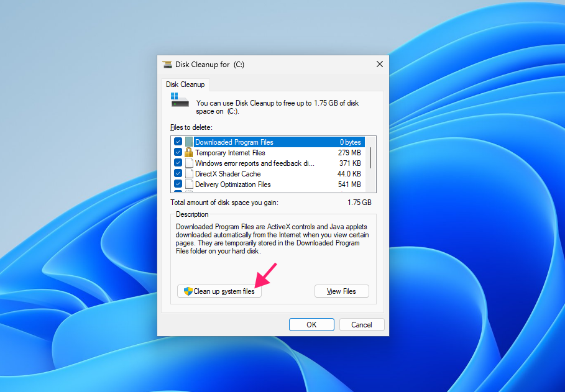Click the file icon for Windows error reports

tap(189, 163)
